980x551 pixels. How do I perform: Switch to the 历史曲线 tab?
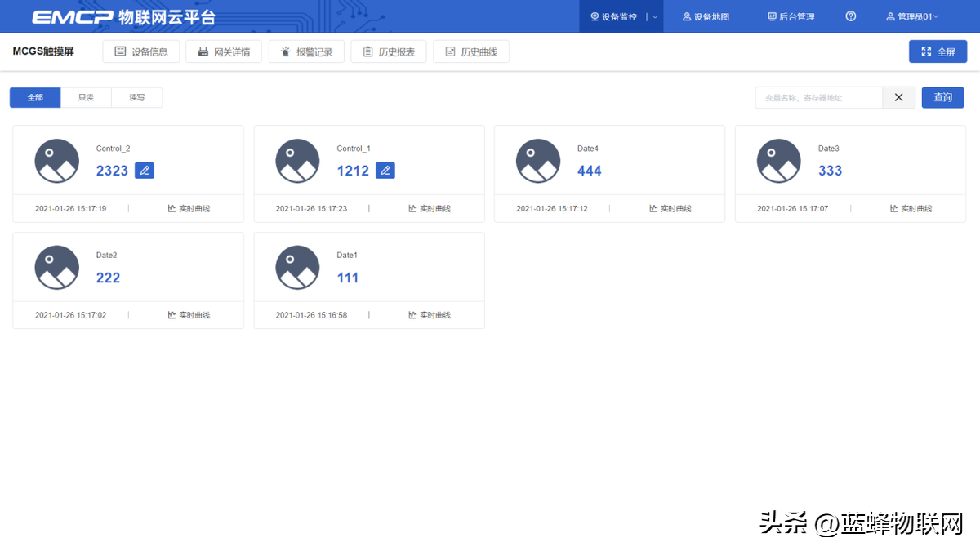471,52
